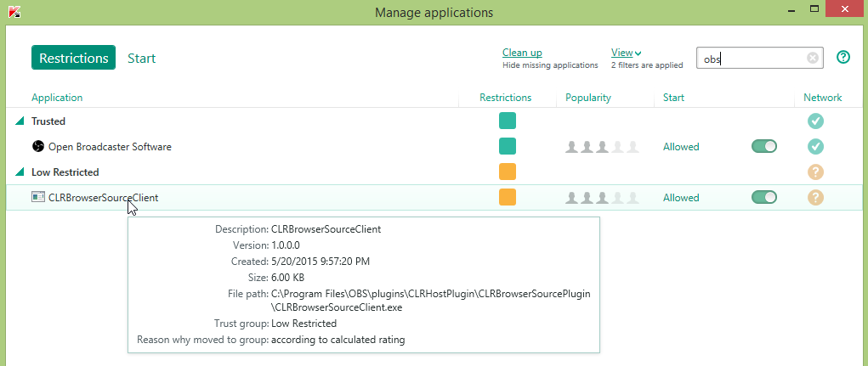Click Low Restricted group network question icon

click(815, 172)
